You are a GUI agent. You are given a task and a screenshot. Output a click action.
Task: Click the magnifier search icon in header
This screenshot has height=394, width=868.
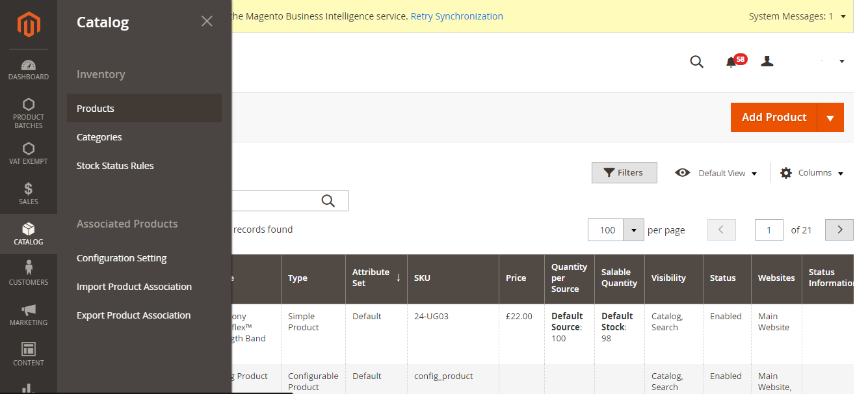pos(696,62)
